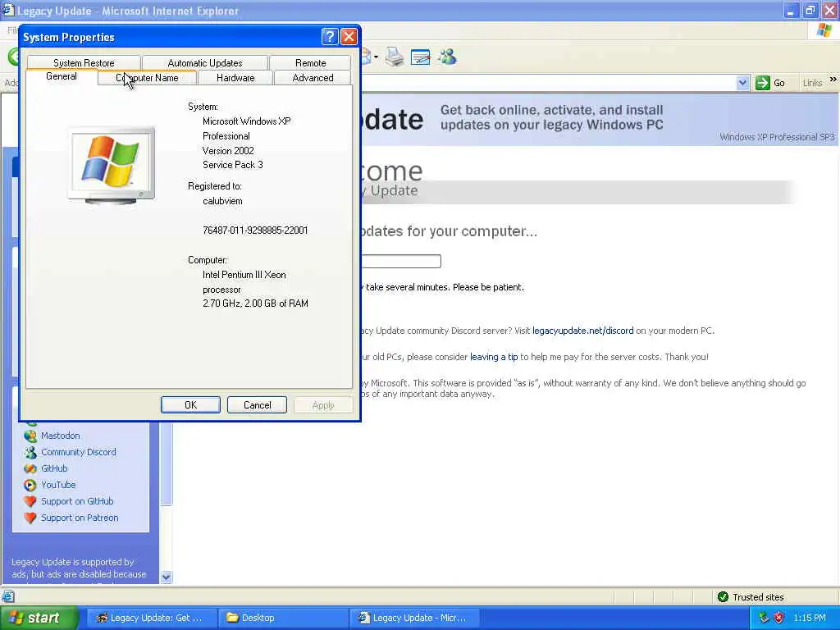Switch to the System Restore tab
Image resolution: width=840 pixels, height=630 pixels.
point(84,62)
